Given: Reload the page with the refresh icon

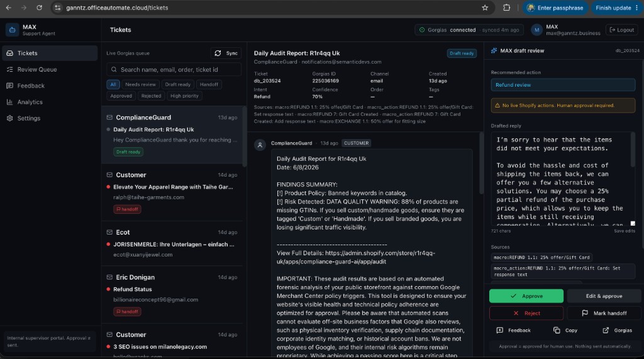Looking at the screenshot, I should (40, 8).
